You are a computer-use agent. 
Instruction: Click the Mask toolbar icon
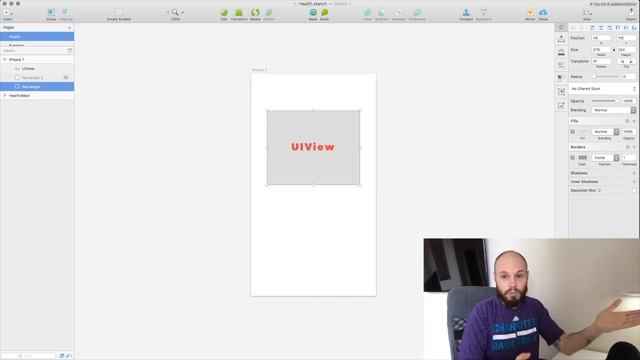[313, 12]
